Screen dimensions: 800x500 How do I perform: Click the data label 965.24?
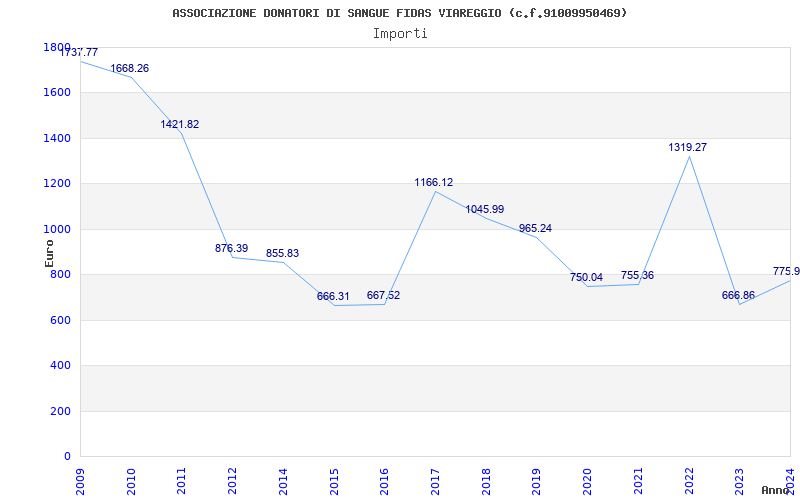coord(535,229)
